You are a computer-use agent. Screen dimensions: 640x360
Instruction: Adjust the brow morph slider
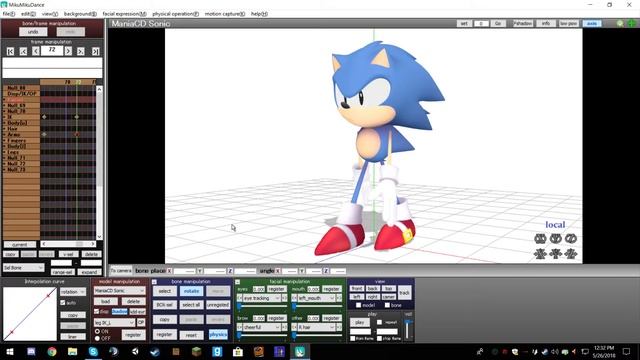click(261, 335)
